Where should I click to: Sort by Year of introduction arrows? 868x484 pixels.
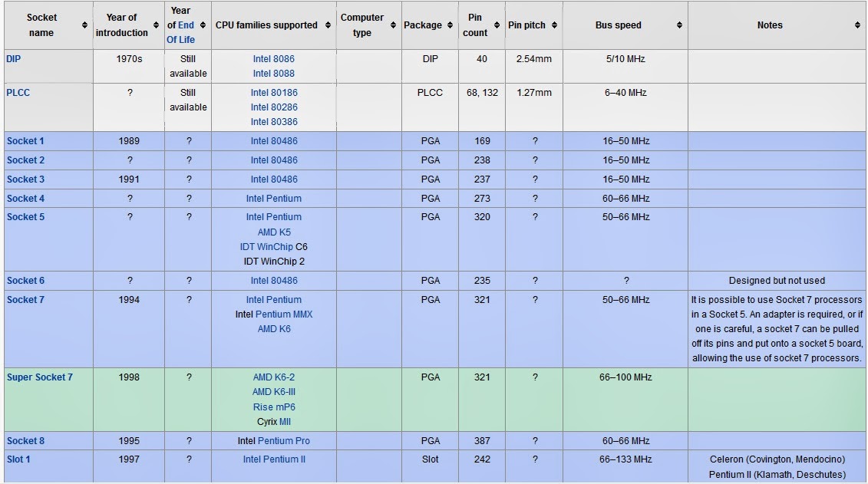[x=156, y=25]
